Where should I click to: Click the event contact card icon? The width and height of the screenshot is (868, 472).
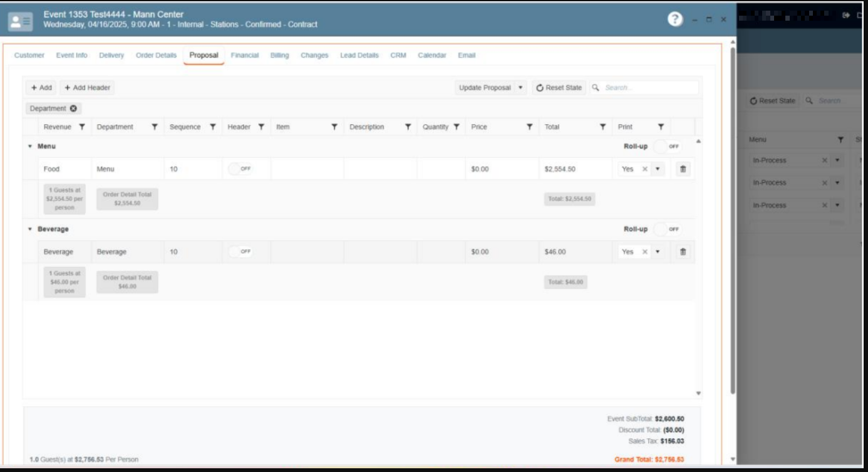[17, 21]
